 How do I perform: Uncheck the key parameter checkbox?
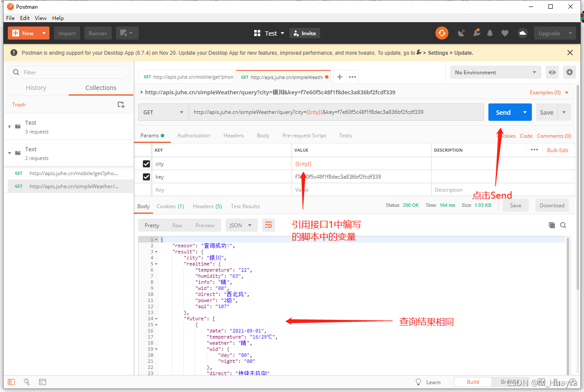tap(146, 177)
